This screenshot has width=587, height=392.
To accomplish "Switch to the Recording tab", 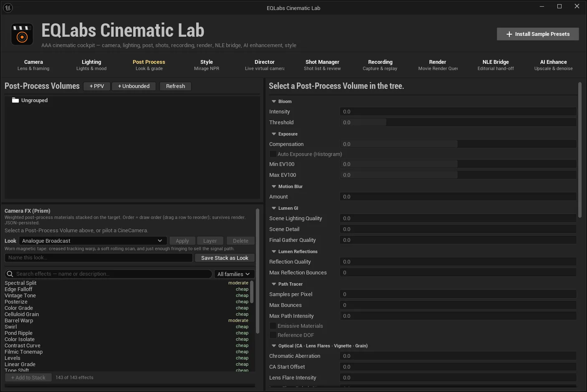I will [x=380, y=65].
